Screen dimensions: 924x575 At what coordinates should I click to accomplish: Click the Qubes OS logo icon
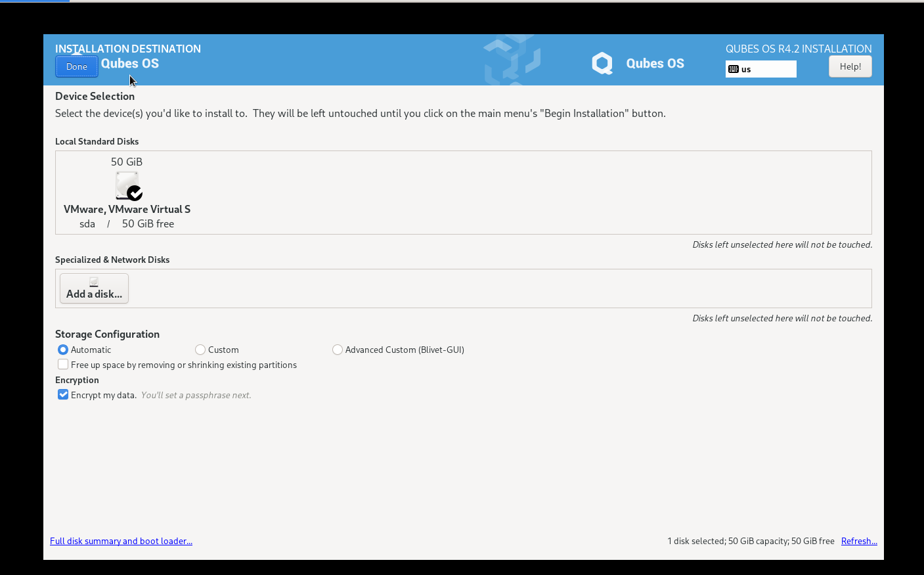tap(602, 63)
